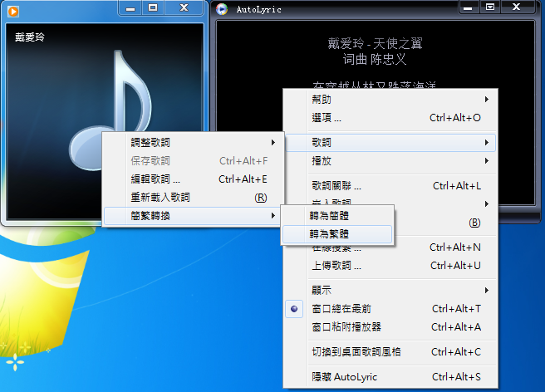Viewport: 545px width, 392px height.
Task: Expand arrow beside 簡繁轉換
Action: pos(273,216)
